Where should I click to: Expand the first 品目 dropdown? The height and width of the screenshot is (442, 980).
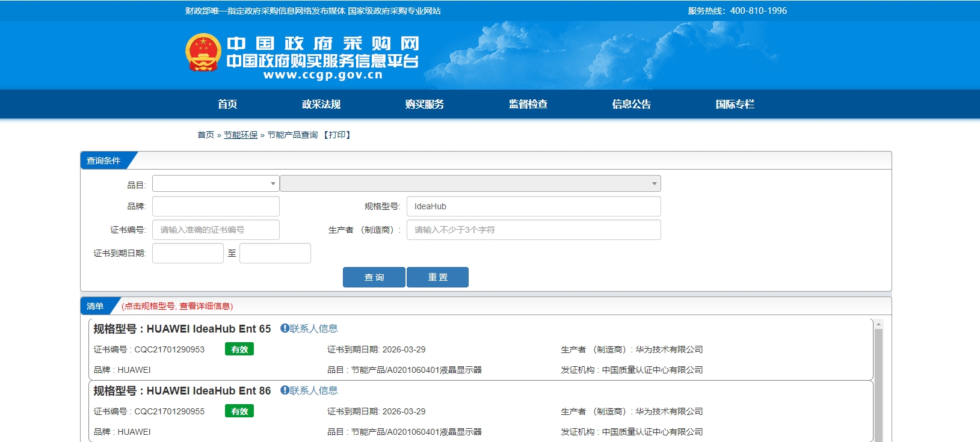(215, 183)
